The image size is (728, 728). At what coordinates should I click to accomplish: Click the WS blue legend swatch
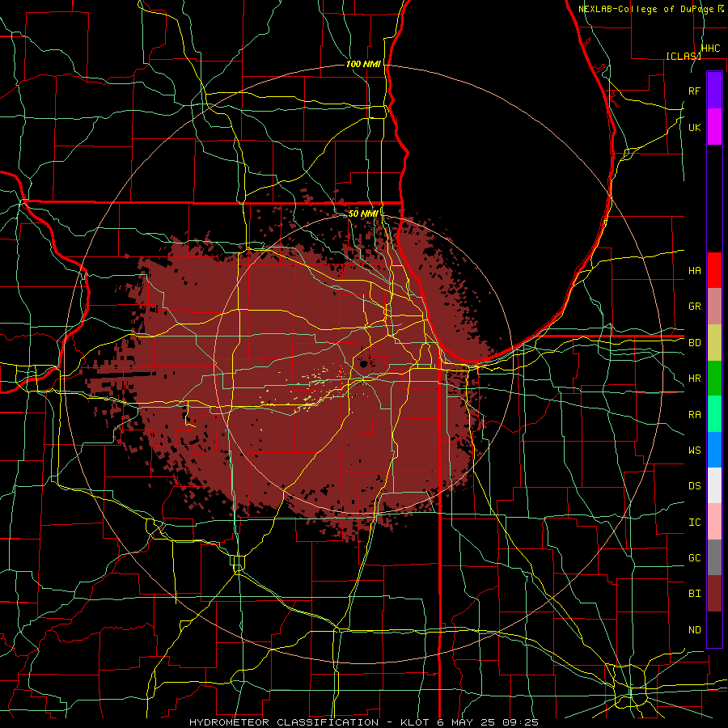click(714, 450)
